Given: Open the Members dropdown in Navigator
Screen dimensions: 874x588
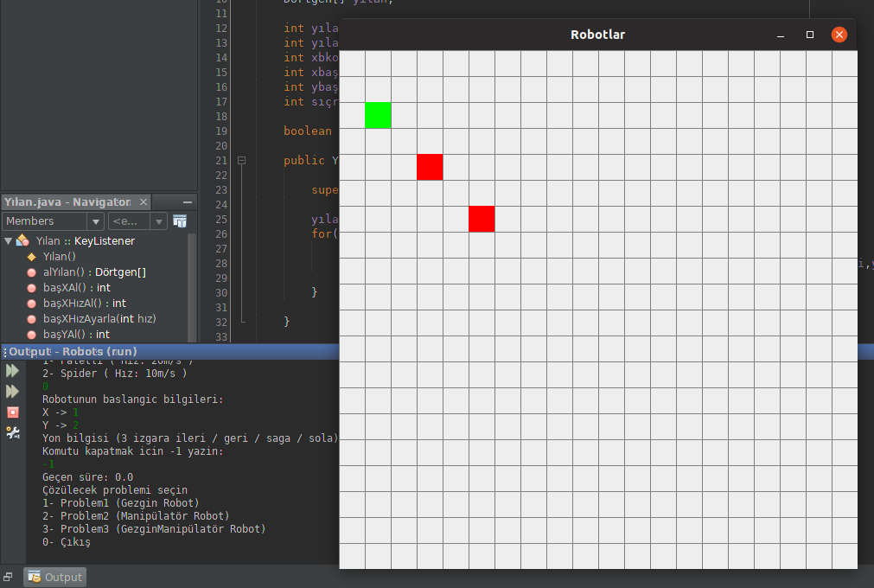Looking at the screenshot, I should (53, 221).
